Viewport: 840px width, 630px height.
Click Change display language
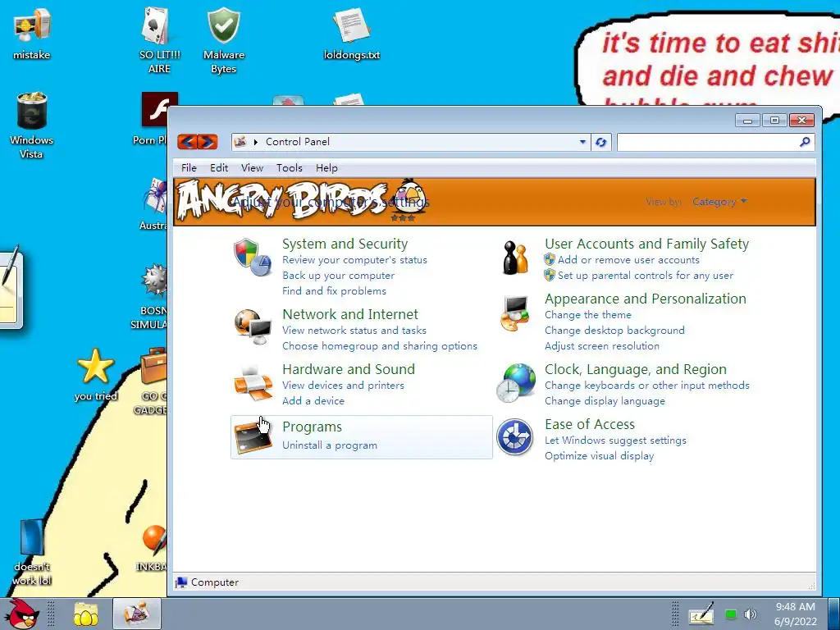pos(605,400)
